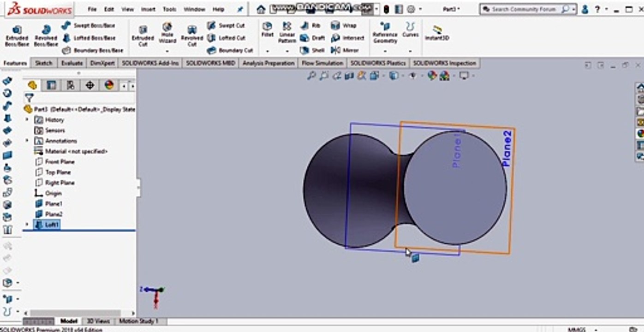Screen dimensions: 644x332
Task: Switch to the Evaluate tab
Action: coord(72,63)
